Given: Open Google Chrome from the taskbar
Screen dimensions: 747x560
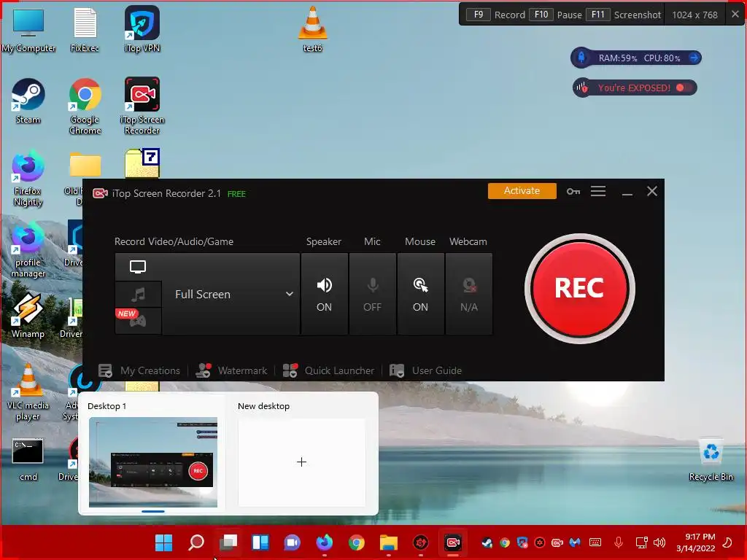Looking at the screenshot, I should (x=356, y=542).
